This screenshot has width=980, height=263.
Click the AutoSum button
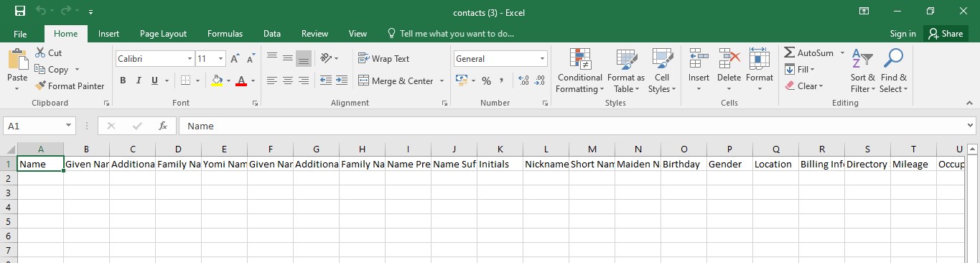(x=810, y=53)
